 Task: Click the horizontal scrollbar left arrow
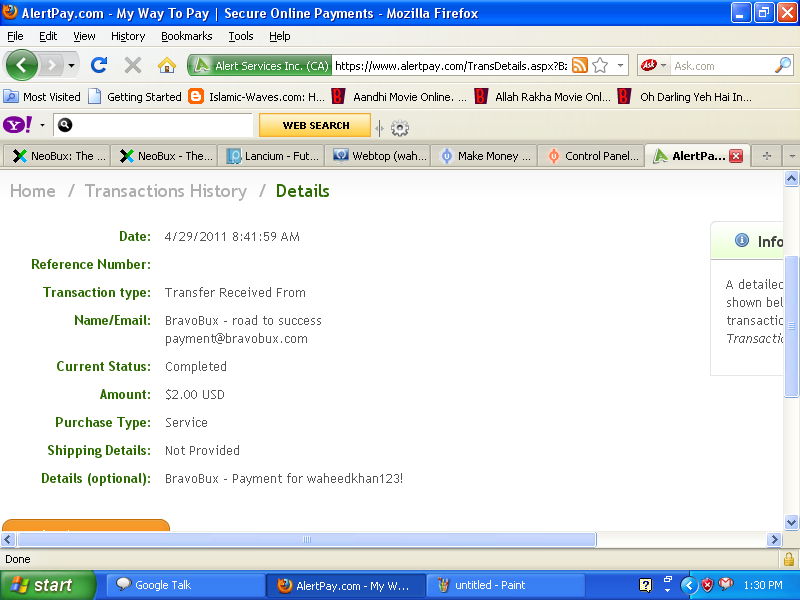point(8,539)
